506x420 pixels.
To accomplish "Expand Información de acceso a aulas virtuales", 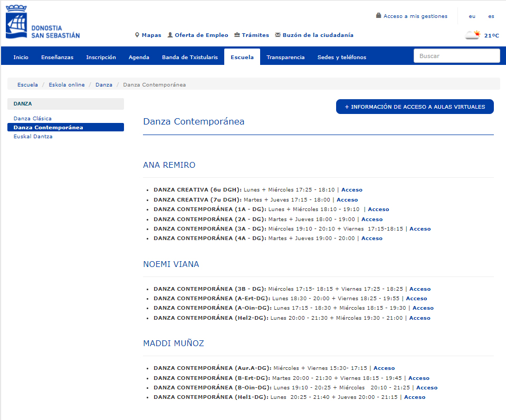I will [415, 107].
